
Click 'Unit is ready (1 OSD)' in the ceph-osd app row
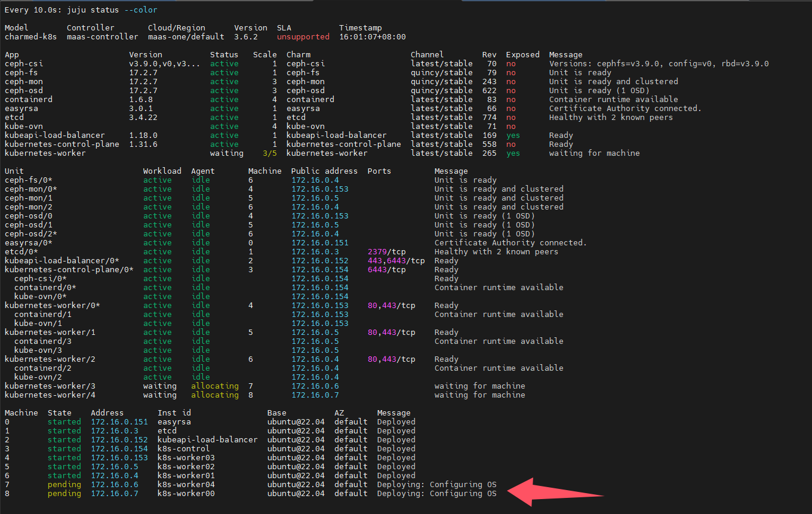(599, 91)
